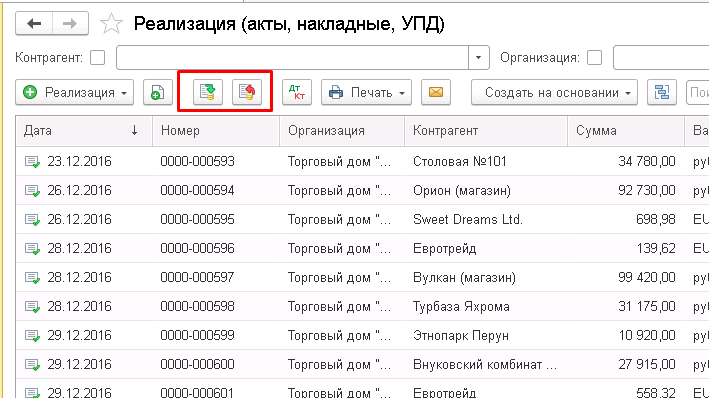
Task: Click the search field in the toolbar
Action: coord(698,92)
